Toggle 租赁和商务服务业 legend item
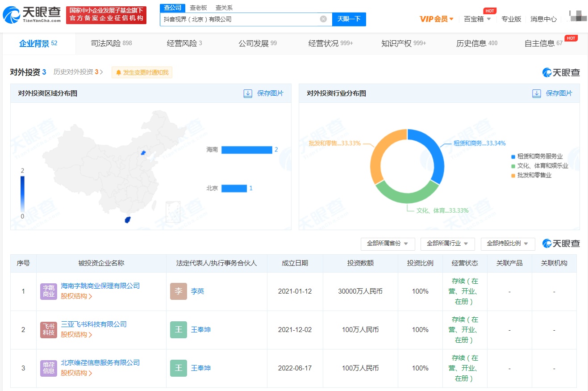 [537, 156]
